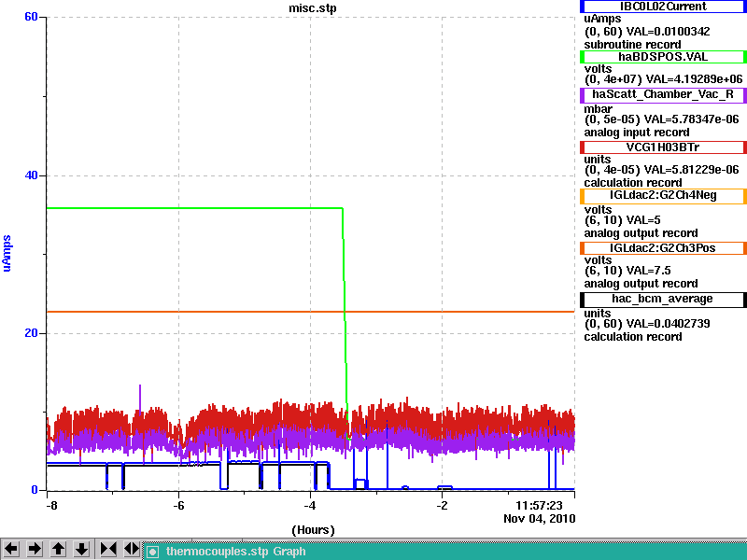This screenshot has height=560, width=747.
Task: Pan the graph right with the right arrow
Action: (x=35, y=549)
